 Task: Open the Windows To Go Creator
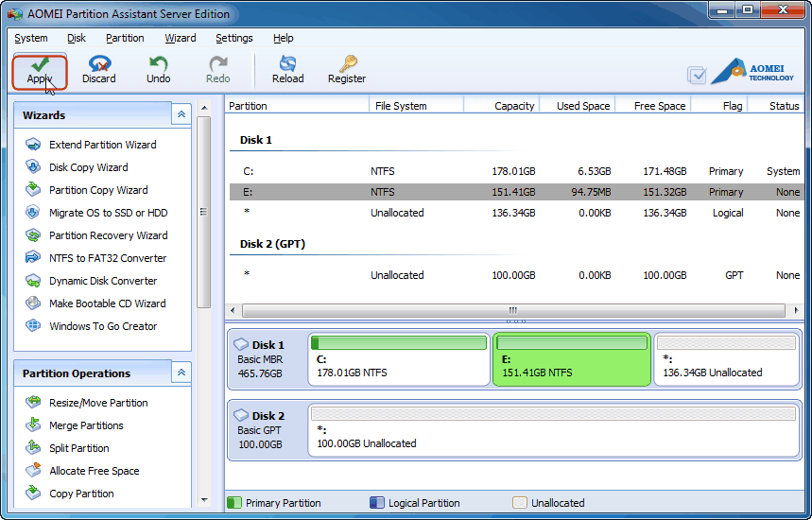click(103, 326)
